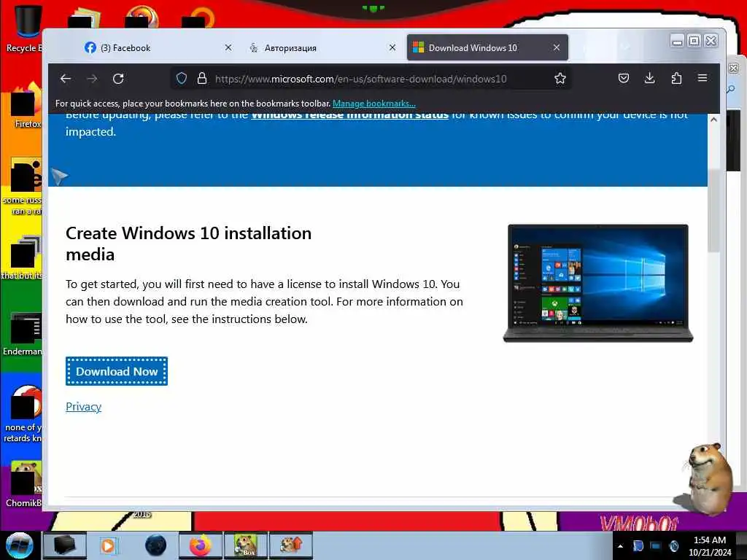Open the Manage bookmarks link

click(374, 104)
